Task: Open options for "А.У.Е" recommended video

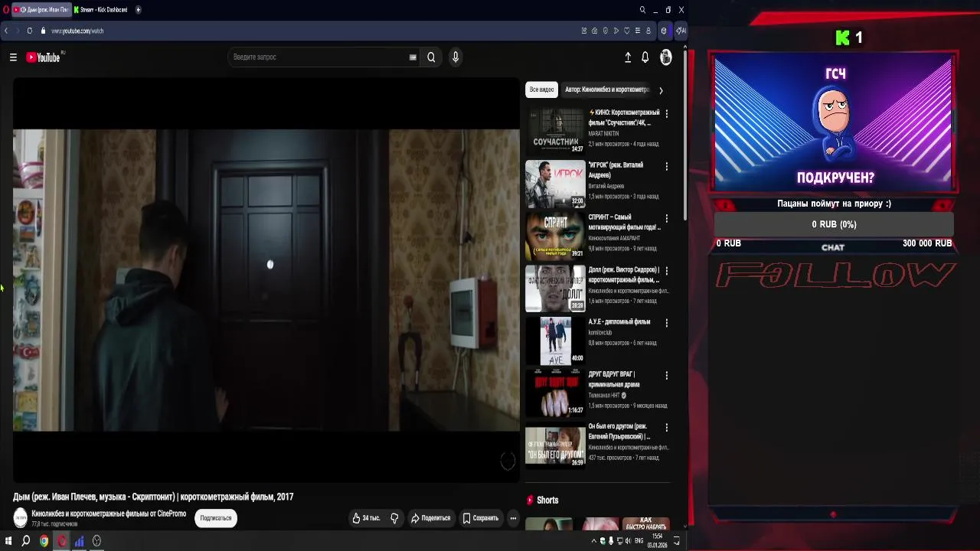Action: [666, 323]
